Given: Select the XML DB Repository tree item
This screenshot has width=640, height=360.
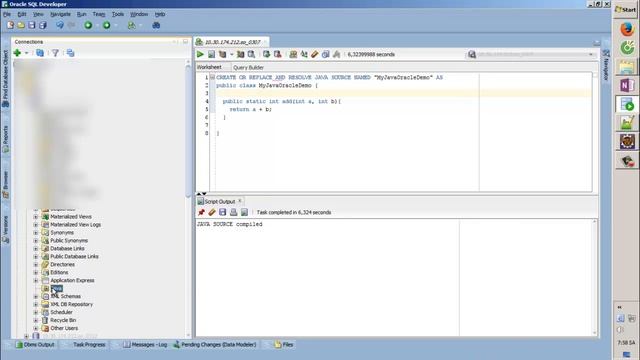Looking at the screenshot, I should (71, 304).
